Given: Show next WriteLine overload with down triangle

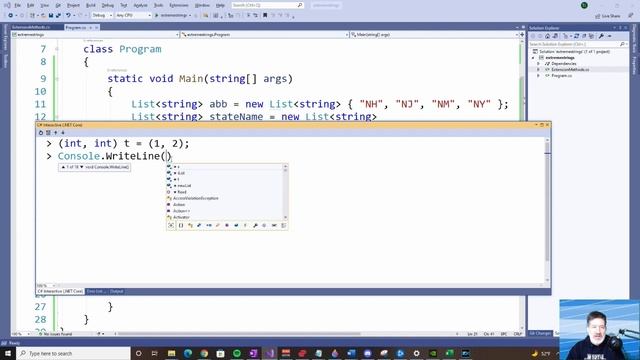Looking at the screenshot, I should click(82, 167).
